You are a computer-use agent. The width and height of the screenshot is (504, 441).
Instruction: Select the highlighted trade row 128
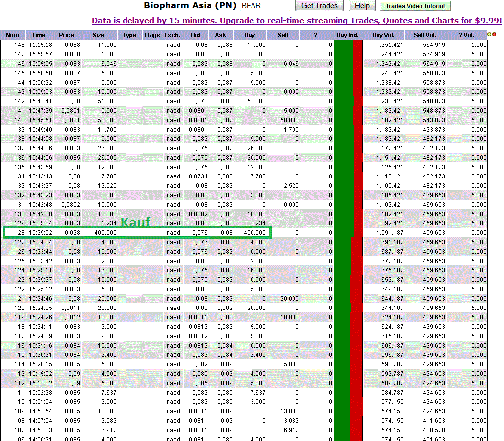[x=138, y=233]
